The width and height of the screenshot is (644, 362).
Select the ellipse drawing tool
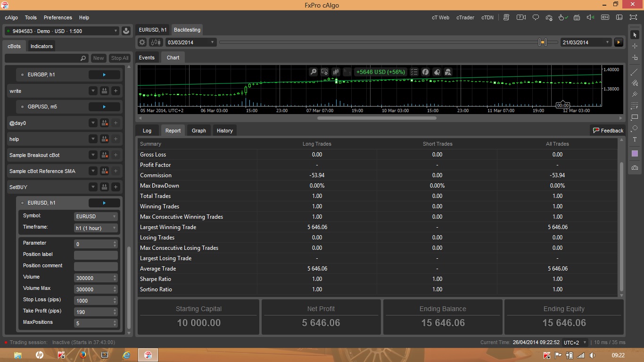pos(635,128)
